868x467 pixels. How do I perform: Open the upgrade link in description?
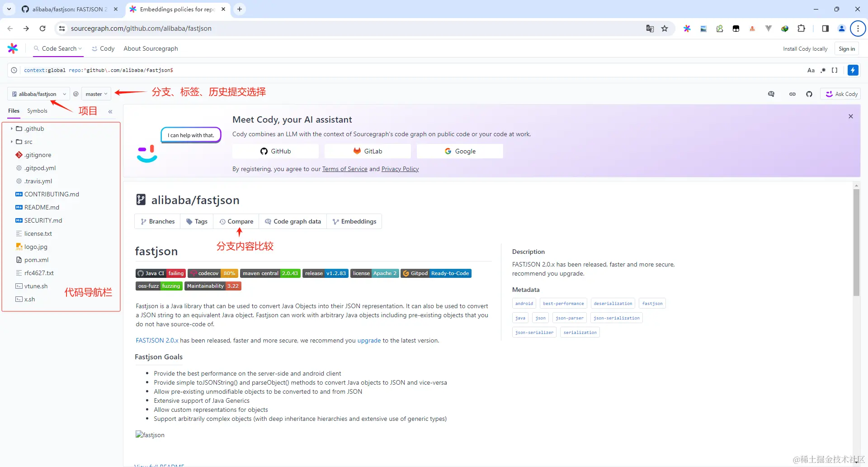(369, 340)
